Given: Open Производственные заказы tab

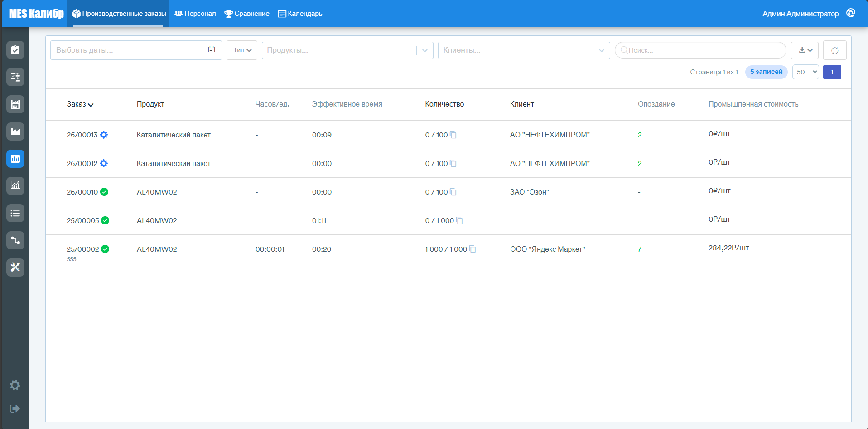Looking at the screenshot, I should pyautogui.click(x=118, y=14).
